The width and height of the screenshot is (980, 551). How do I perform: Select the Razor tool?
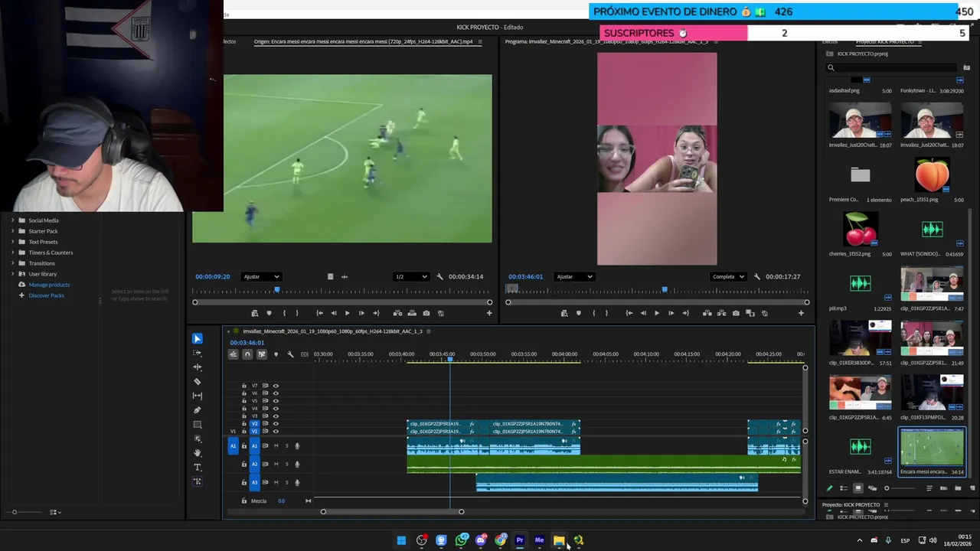(197, 381)
